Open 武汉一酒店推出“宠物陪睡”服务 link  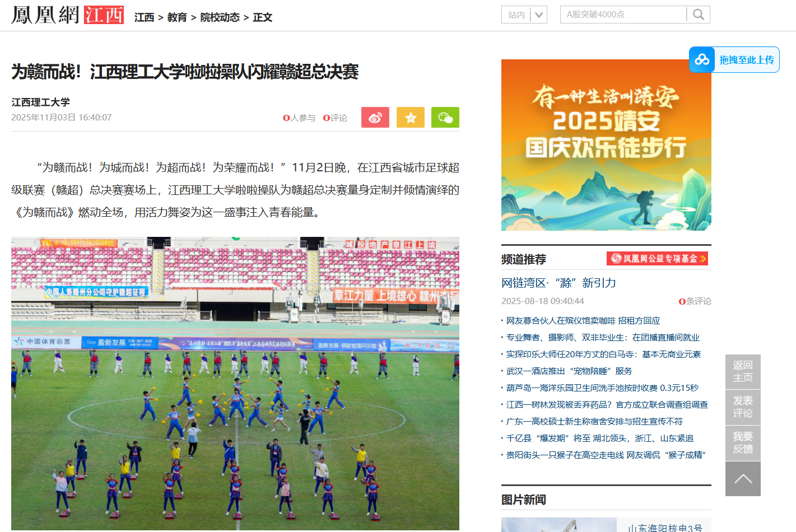pyautogui.click(x=569, y=371)
